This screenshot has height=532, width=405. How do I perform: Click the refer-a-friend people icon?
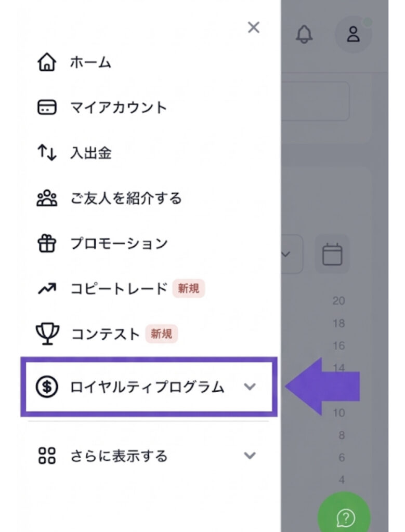click(47, 198)
